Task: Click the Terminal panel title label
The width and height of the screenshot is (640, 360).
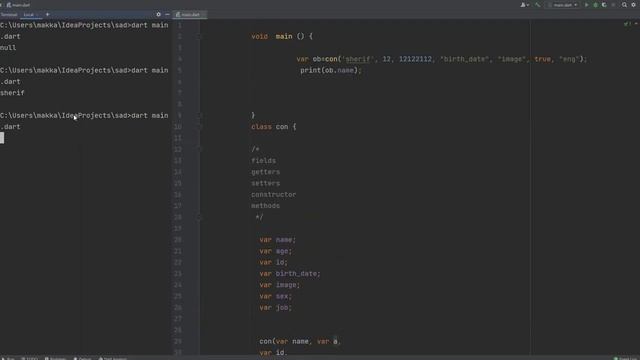Action: (x=9, y=15)
